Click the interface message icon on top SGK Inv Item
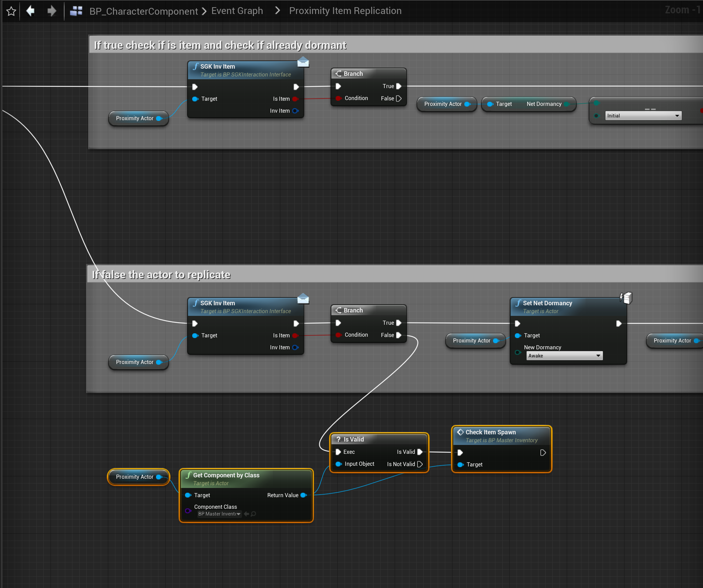Image resolution: width=703 pixels, height=588 pixels. (x=303, y=62)
